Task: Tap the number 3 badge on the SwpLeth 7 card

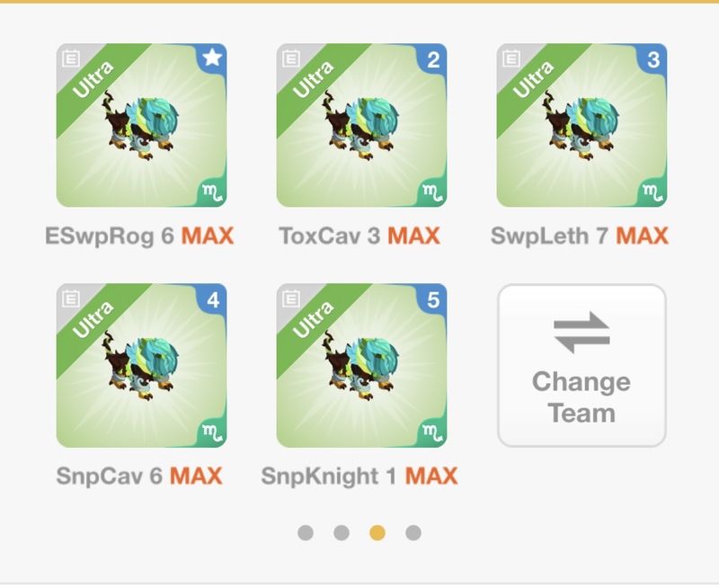Action: 653,59
